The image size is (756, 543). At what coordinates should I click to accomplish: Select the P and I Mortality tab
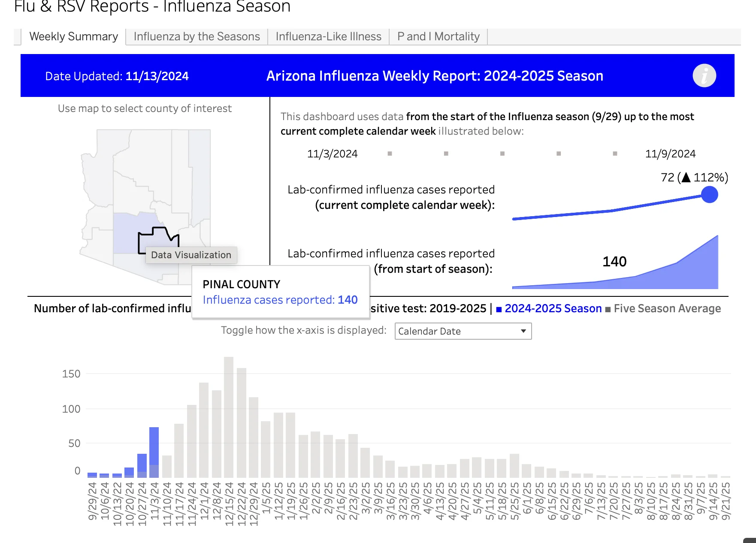(x=438, y=36)
